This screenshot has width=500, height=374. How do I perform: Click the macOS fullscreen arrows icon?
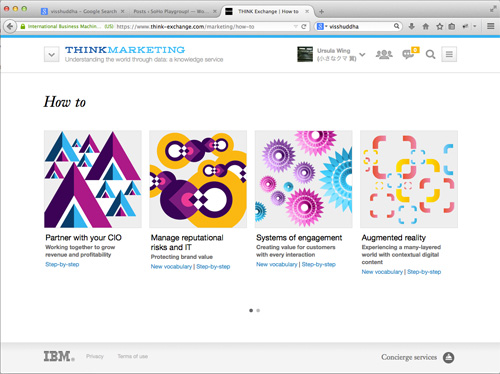point(493,9)
